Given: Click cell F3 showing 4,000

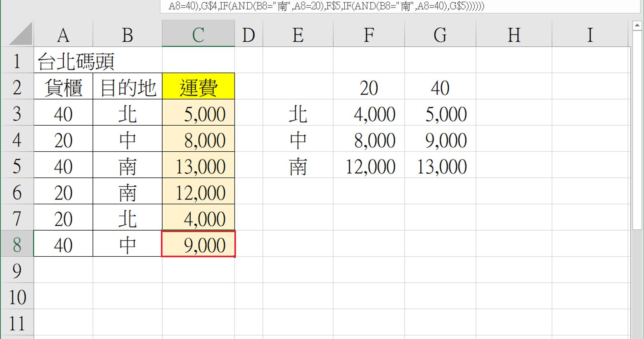Looking at the screenshot, I should [x=369, y=114].
